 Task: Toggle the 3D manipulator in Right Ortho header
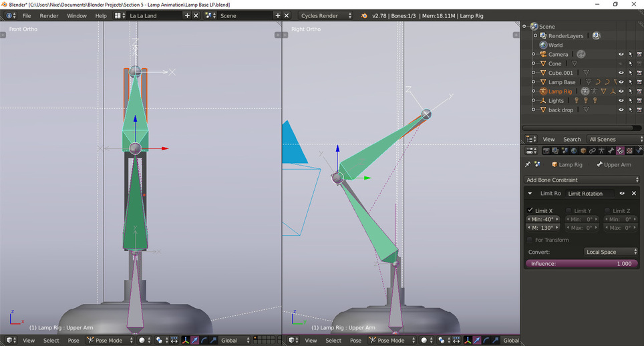tap(468, 340)
